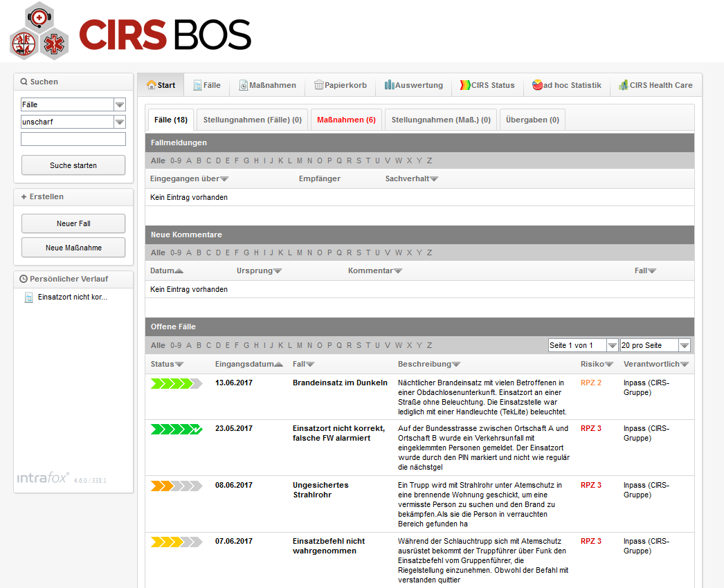Click the Maßnahmen clock-document icon
The height and width of the screenshot is (588, 724).
tap(244, 85)
